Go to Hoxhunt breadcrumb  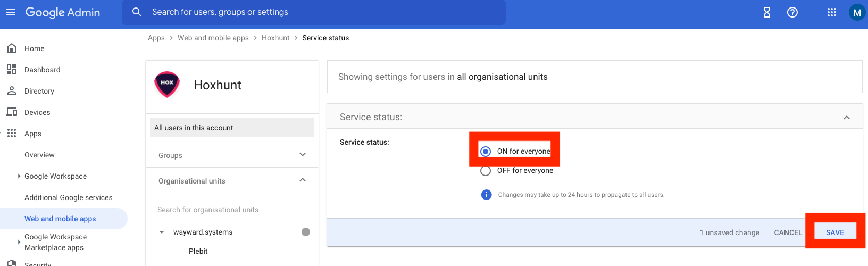(276, 38)
